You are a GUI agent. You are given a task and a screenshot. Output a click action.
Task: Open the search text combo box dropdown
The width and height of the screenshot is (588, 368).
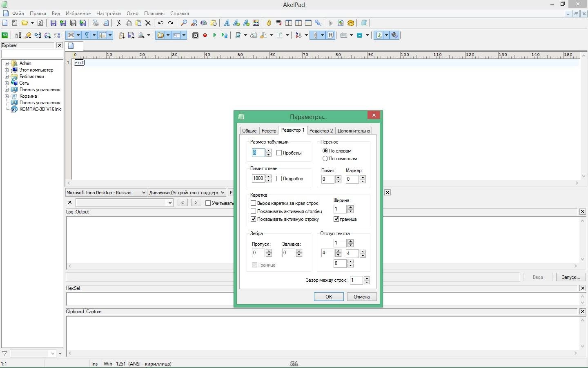click(170, 203)
